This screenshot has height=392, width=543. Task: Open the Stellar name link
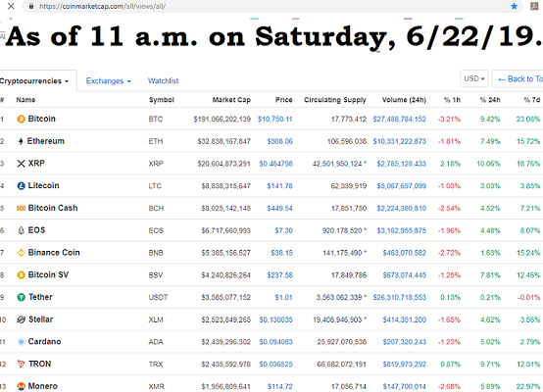40,319
